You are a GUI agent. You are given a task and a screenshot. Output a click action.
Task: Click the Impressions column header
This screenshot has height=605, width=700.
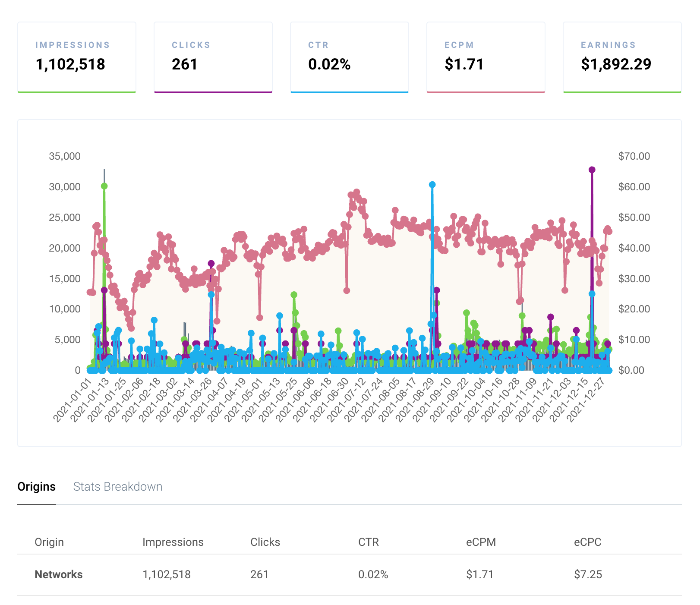click(x=173, y=542)
